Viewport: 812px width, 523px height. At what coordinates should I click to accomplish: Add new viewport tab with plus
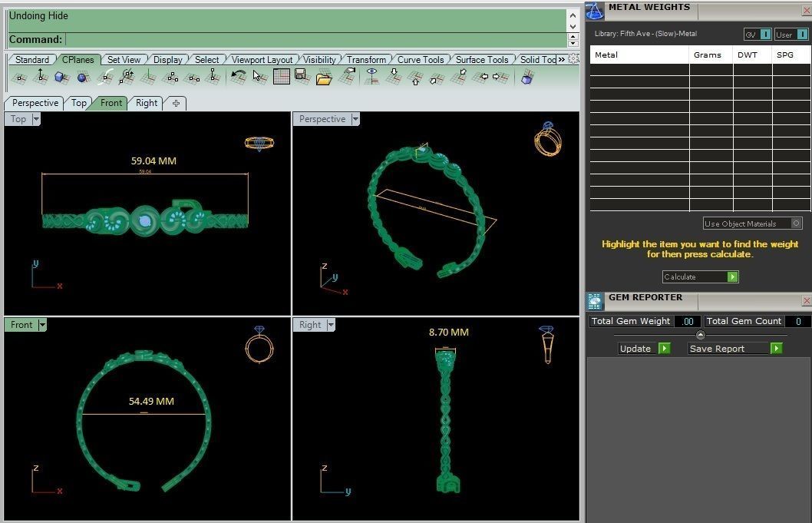176,103
